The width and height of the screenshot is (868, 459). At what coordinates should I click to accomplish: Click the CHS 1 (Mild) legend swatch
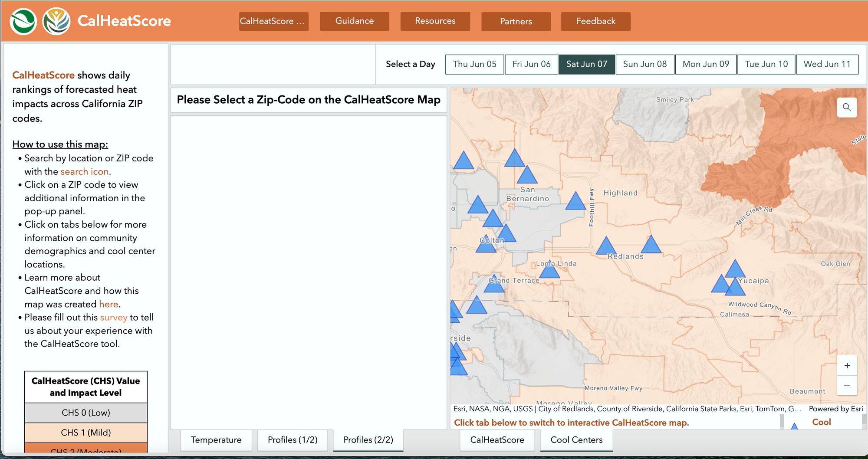tap(86, 433)
